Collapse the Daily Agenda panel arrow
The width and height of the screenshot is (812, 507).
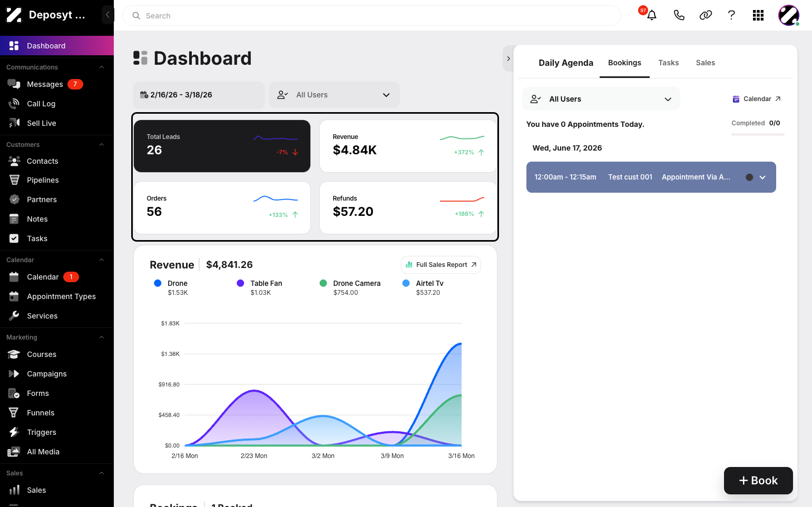point(508,58)
